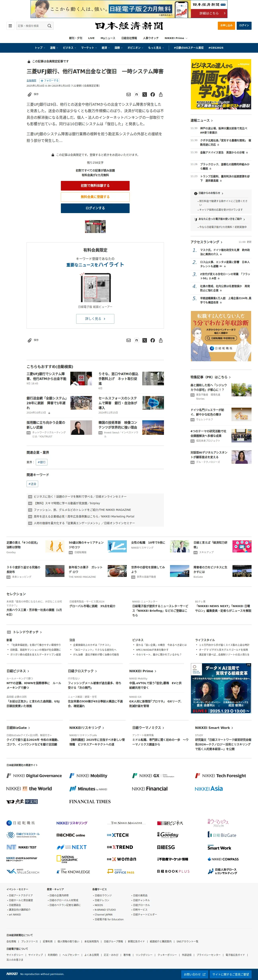Viewport: 258px width, 980px height.
Task: Open the NIKKEI Prime dropdown
Action: 176,38
